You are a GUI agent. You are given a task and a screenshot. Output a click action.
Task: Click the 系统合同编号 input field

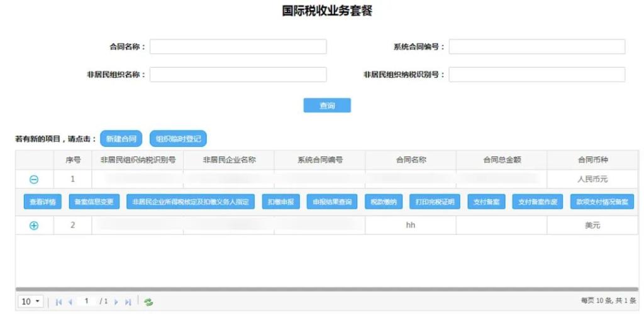(536, 47)
